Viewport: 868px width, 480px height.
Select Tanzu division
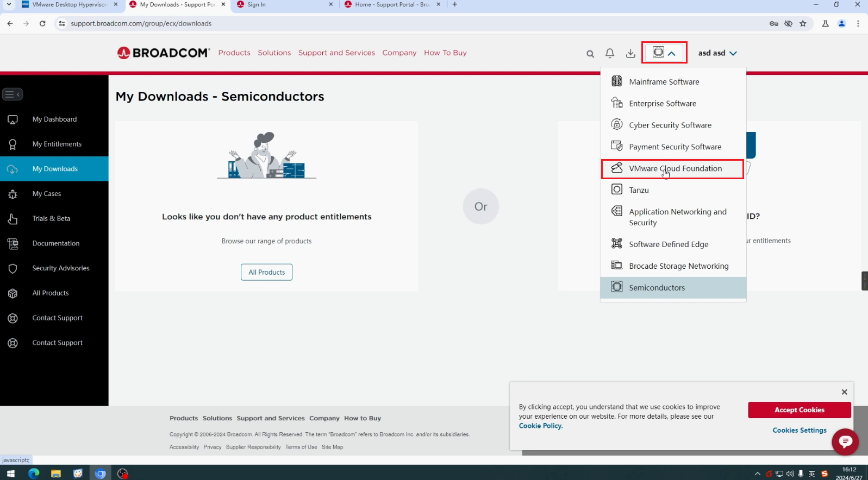pyautogui.click(x=673, y=190)
